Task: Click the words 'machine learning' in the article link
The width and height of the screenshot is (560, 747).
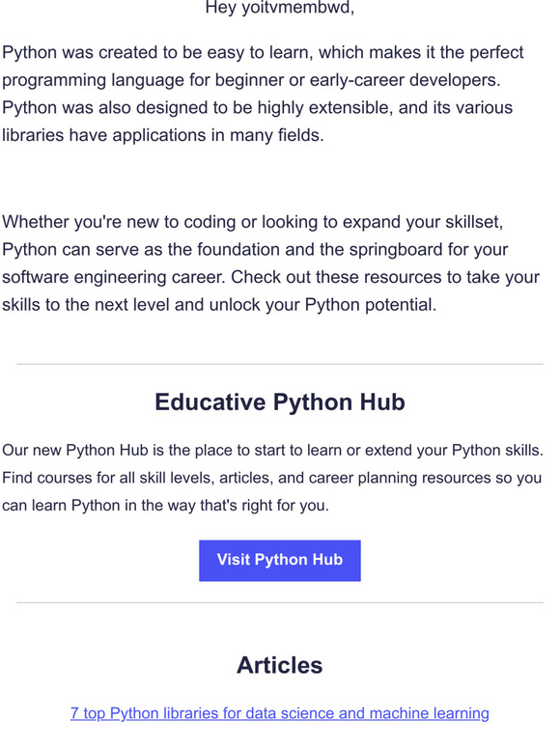Action: tap(430, 713)
